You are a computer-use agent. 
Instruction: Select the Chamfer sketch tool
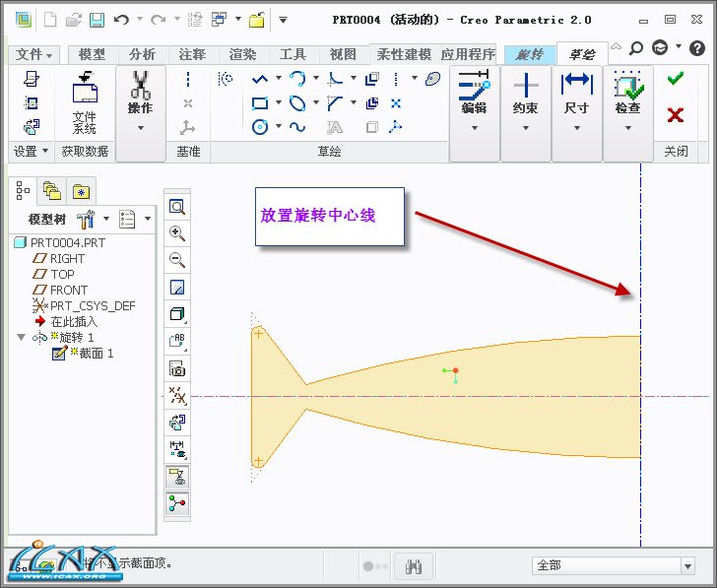tap(335, 103)
